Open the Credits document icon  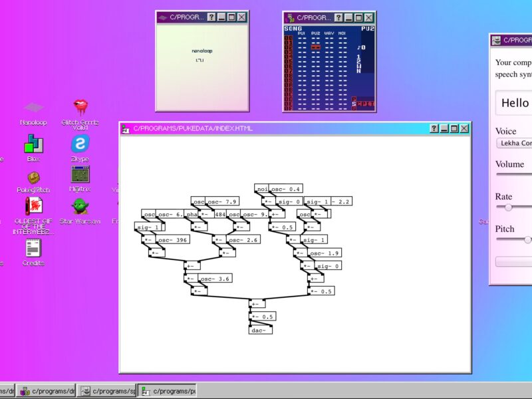pyautogui.click(x=33, y=248)
